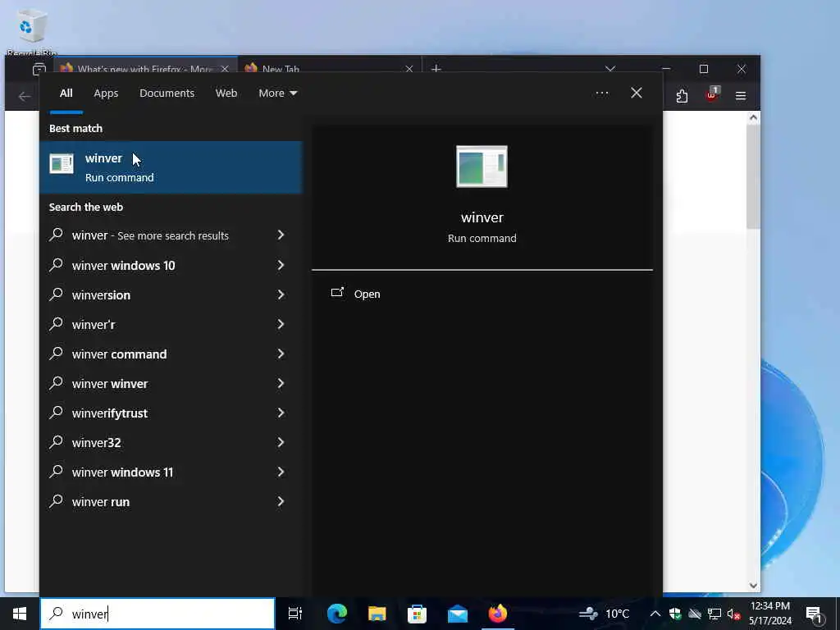Viewport: 840px width, 630px height.
Task: Close the New Tab tab in Firefox
Action: point(409,69)
